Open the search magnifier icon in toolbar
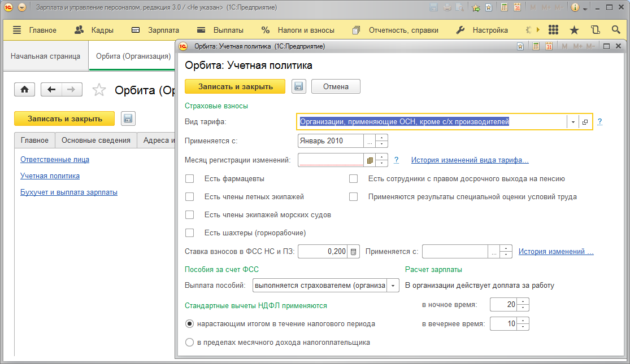This screenshot has height=364, width=630. [x=616, y=30]
